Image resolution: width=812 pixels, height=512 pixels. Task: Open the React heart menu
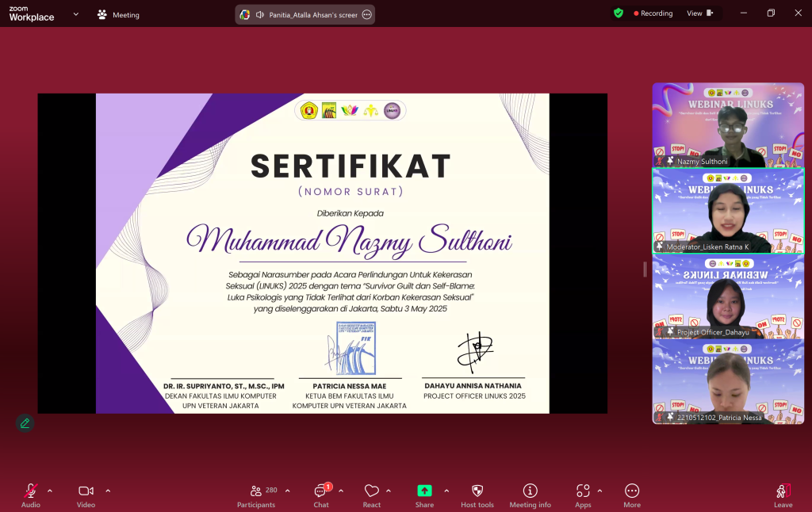coord(371,495)
